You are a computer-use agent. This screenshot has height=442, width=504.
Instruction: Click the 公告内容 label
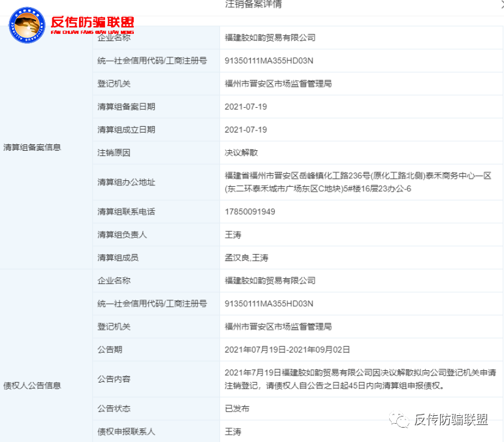tap(114, 379)
